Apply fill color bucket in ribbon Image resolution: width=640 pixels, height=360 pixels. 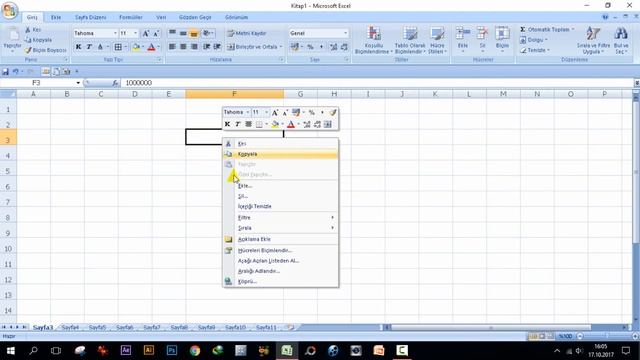pyautogui.click(x=136, y=47)
